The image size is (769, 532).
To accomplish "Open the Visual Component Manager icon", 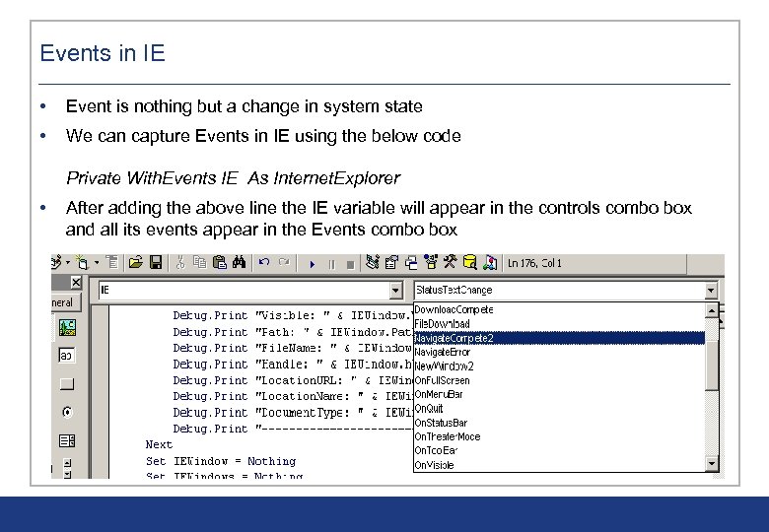I will coord(489,263).
